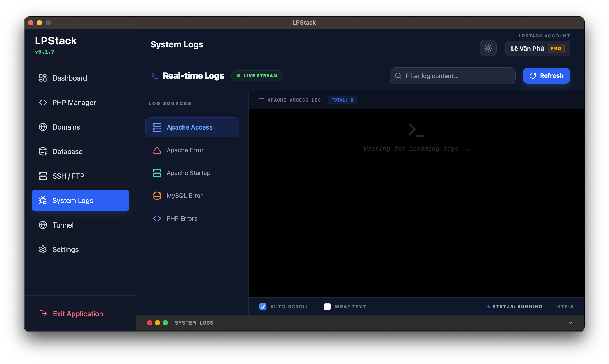
Task: Click the System Logs bug icon
Action: coord(43,200)
